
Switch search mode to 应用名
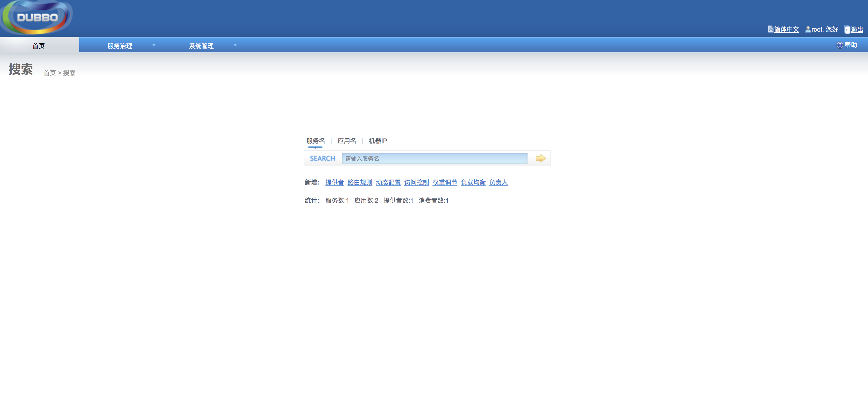(347, 141)
